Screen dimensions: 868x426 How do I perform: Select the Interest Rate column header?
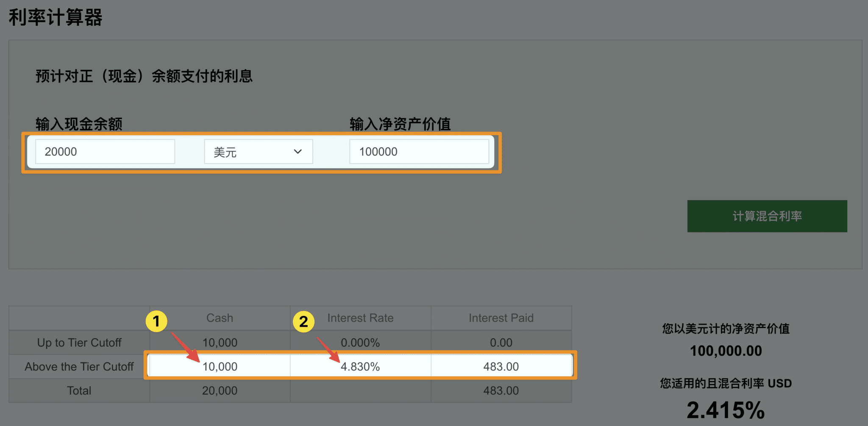(x=360, y=318)
